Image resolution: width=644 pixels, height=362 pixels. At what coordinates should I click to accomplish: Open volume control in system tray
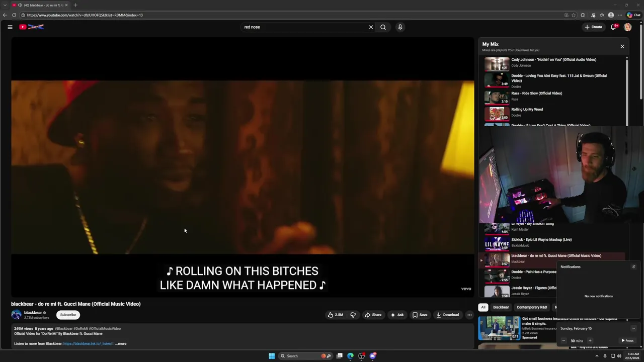pyautogui.click(x=619, y=356)
